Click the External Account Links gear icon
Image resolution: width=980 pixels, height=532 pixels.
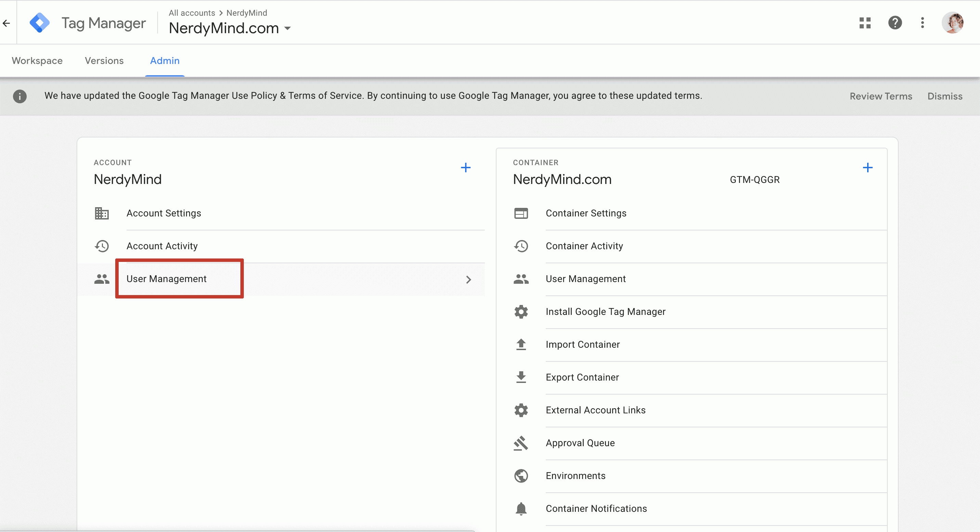tap(521, 410)
